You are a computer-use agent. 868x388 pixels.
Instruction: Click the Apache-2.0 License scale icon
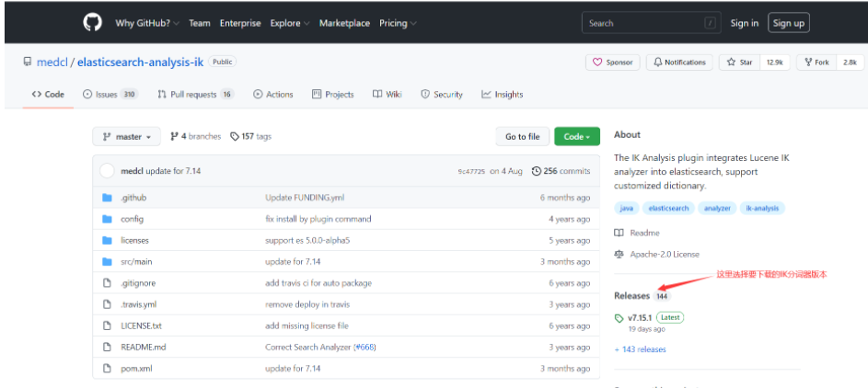click(619, 255)
